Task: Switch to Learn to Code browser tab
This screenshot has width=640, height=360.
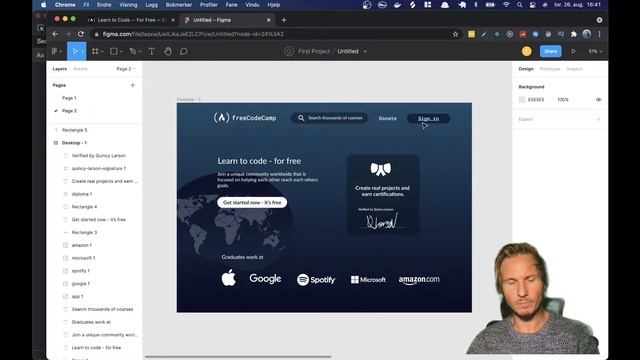Action: (x=132, y=20)
